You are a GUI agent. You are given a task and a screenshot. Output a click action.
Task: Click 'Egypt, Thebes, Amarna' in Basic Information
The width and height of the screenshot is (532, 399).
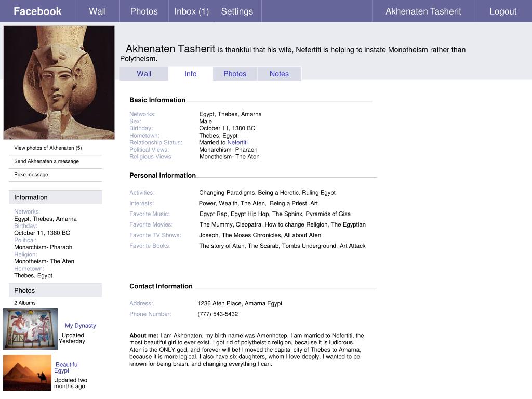coord(230,114)
